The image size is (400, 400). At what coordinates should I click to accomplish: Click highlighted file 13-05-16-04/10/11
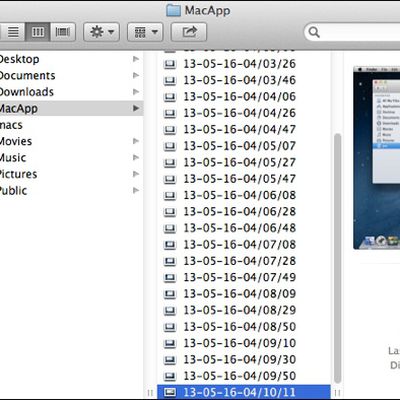click(244, 392)
